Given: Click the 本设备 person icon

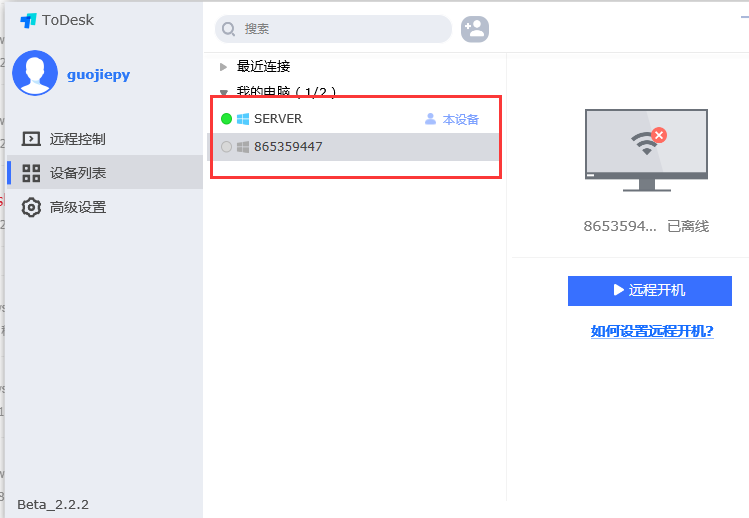Looking at the screenshot, I should coord(430,119).
